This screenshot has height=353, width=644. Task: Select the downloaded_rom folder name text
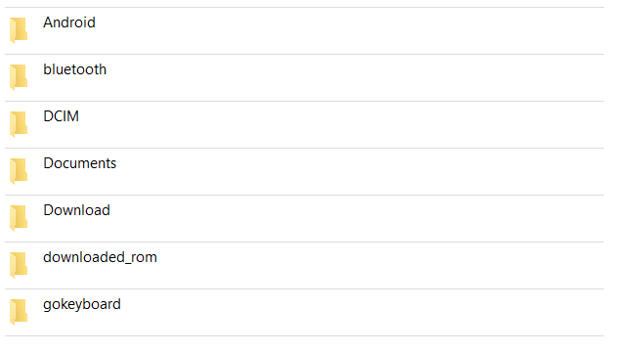click(x=101, y=257)
